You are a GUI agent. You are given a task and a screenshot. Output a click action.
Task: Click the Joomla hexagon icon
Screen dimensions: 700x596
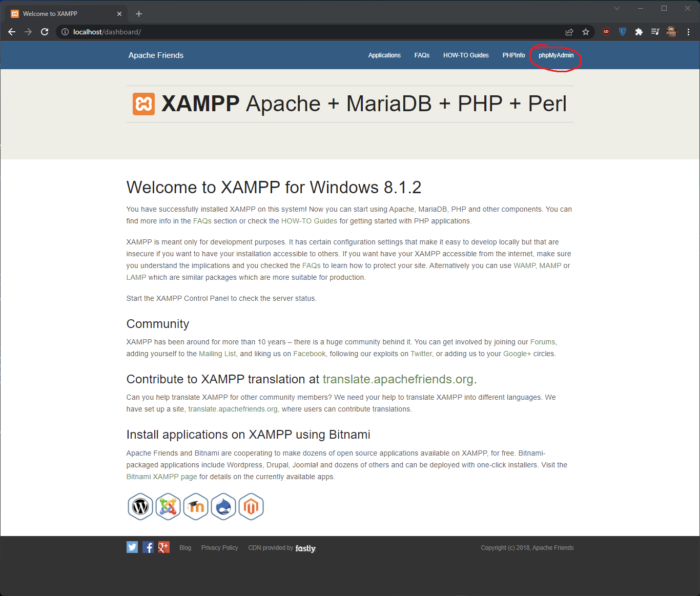coord(168,507)
